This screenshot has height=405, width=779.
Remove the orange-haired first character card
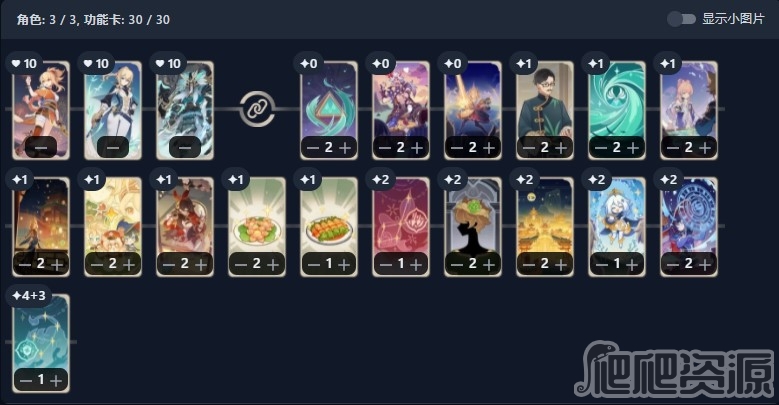coord(41,148)
